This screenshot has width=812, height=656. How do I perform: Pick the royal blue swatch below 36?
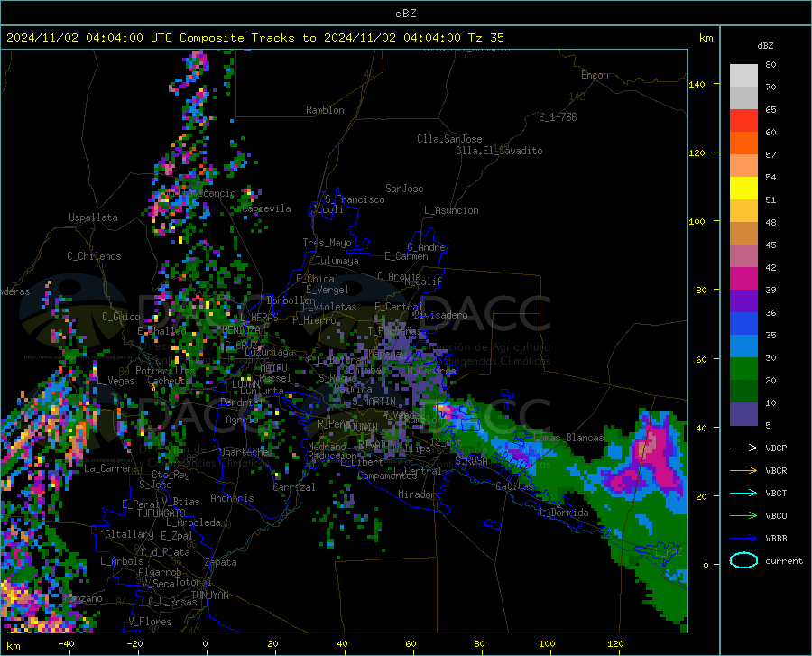click(743, 324)
